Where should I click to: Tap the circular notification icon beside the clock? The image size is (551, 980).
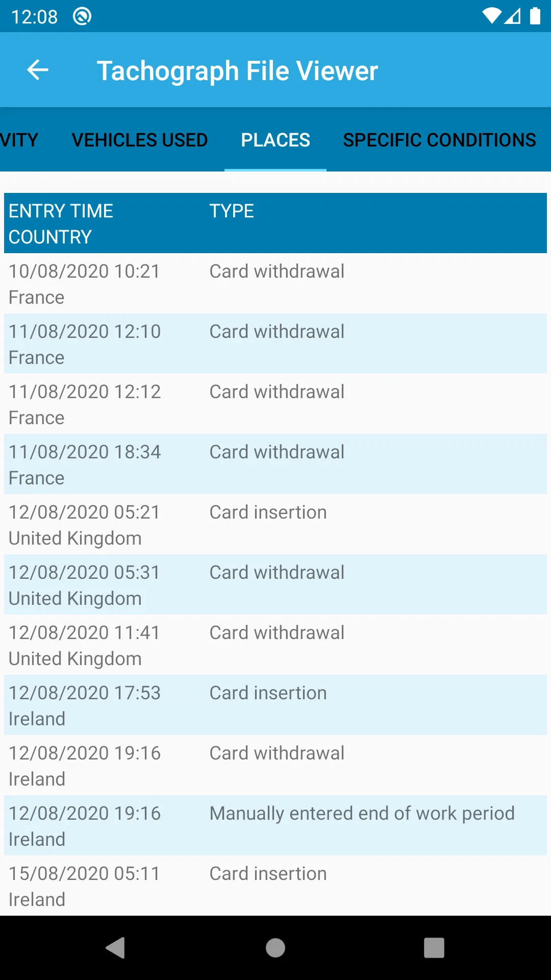point(82,16)
